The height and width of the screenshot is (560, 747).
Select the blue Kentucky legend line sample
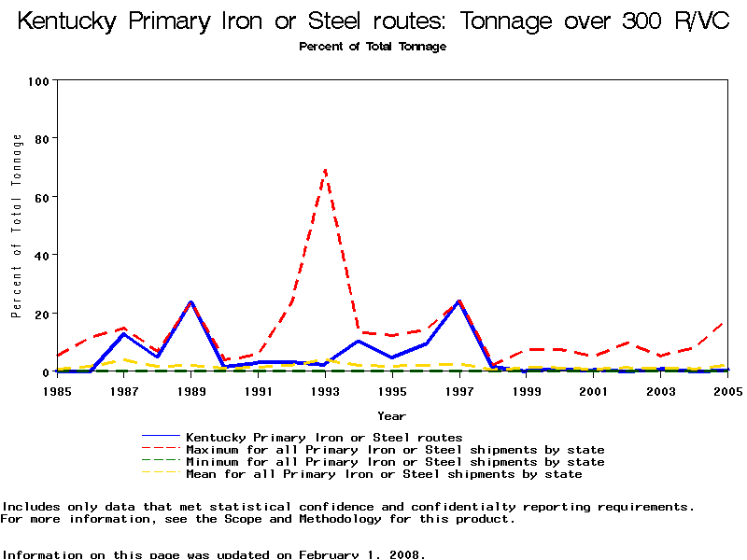(x=161, y=437)
